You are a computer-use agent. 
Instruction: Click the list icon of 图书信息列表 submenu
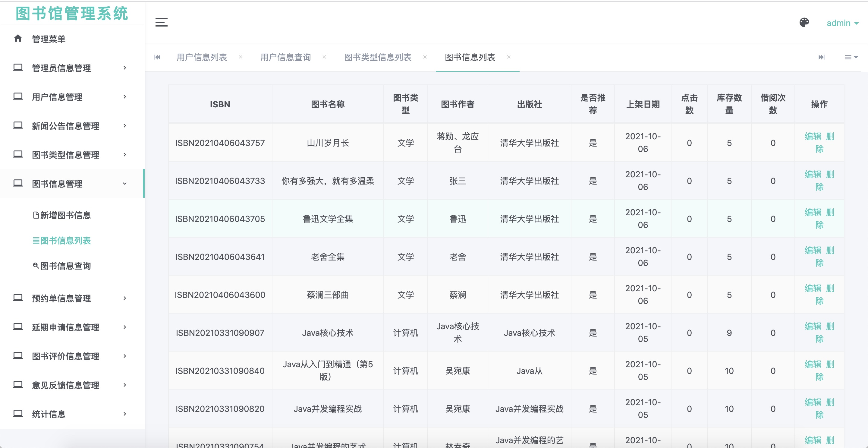36,241
